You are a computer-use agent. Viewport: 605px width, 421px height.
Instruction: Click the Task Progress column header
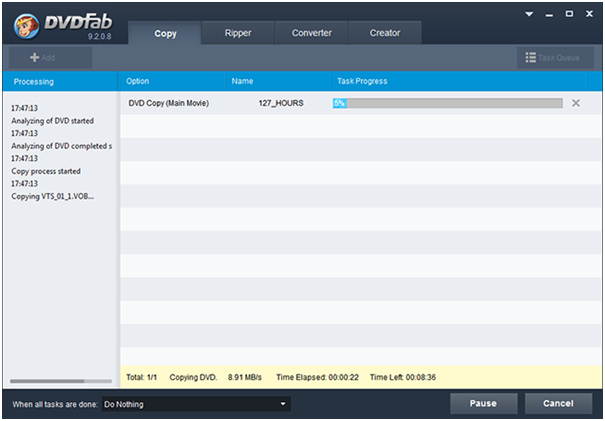[362, 81]
